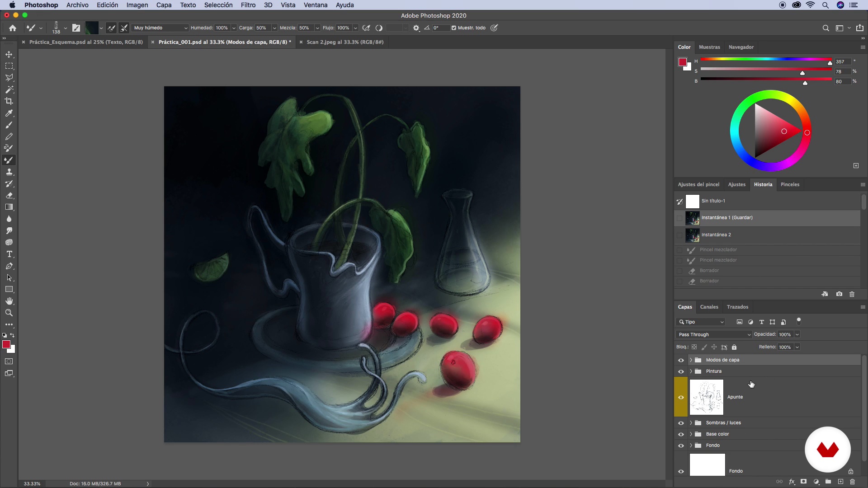The width and height of the screenshot is (868, 488).
Task: Uncheck Muestr. todo checkbox
Action: [453, 28]
